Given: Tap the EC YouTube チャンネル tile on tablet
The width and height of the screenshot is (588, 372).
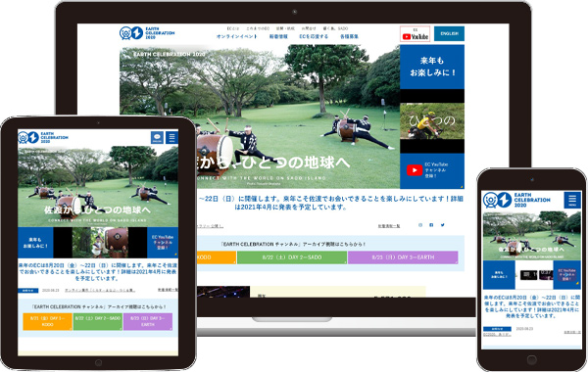Looking at the screenshot, I should pyautogui.click(x=163, y=243).
